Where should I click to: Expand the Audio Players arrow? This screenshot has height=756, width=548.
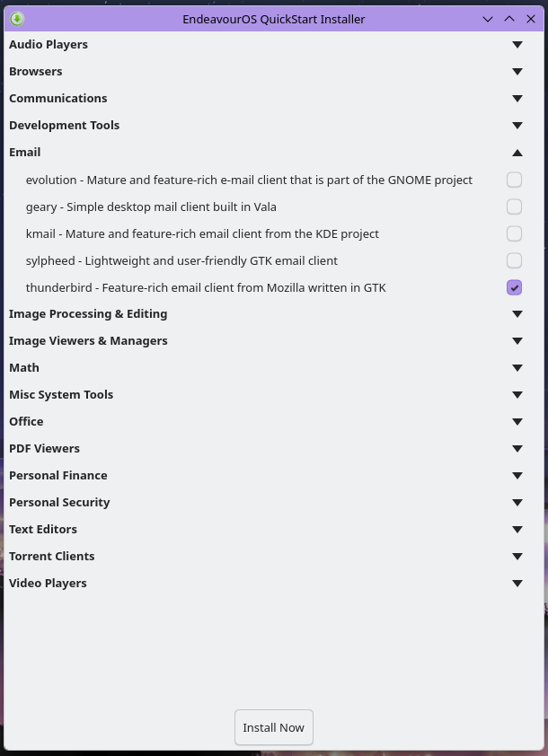(x=517, y=44)
